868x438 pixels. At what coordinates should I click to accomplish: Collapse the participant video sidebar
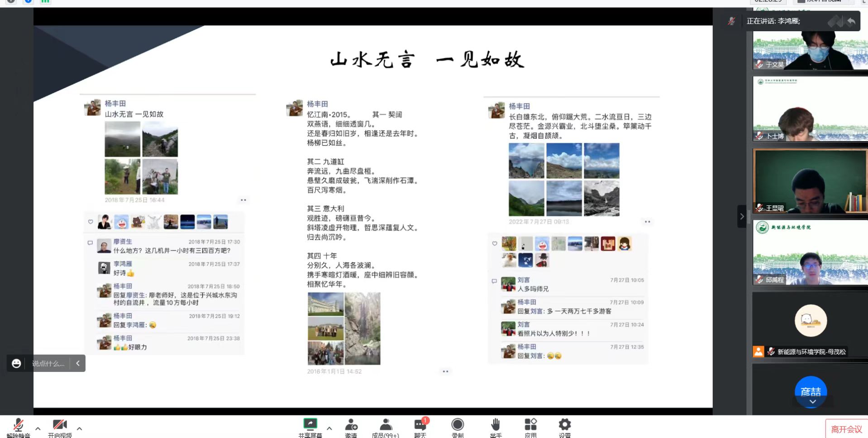click(x=741, y=216)
